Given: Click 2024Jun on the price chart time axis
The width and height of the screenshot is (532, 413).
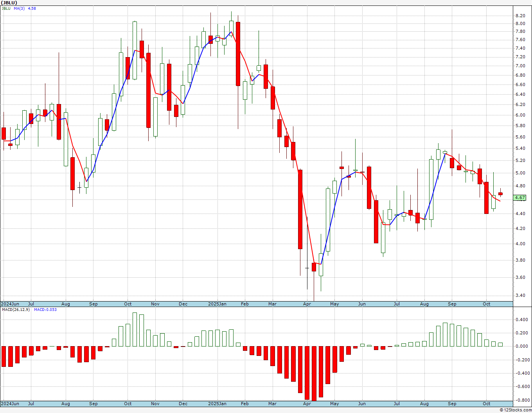Looking at the screenshot, I should [x=10, y=304].
